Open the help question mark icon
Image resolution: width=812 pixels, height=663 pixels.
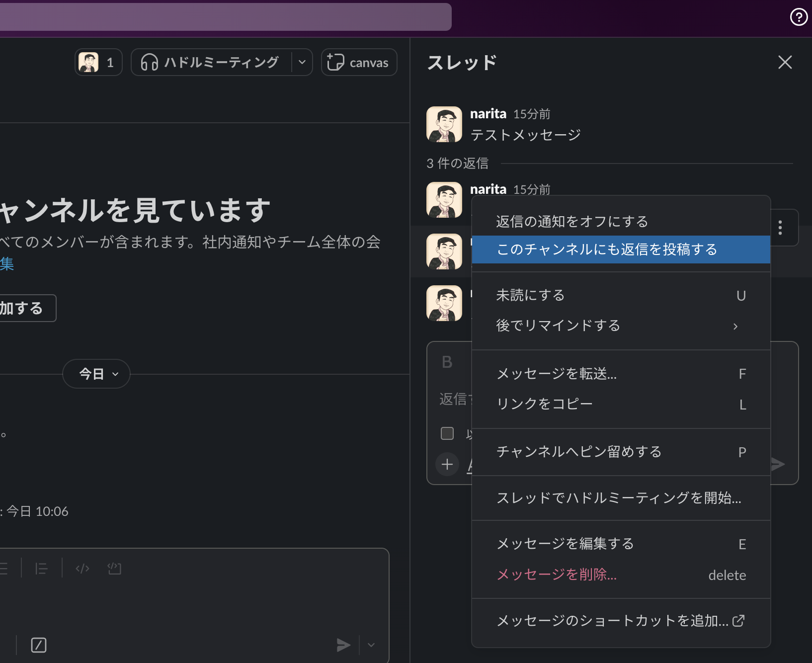pyautogui.click(x=799, y=17)
